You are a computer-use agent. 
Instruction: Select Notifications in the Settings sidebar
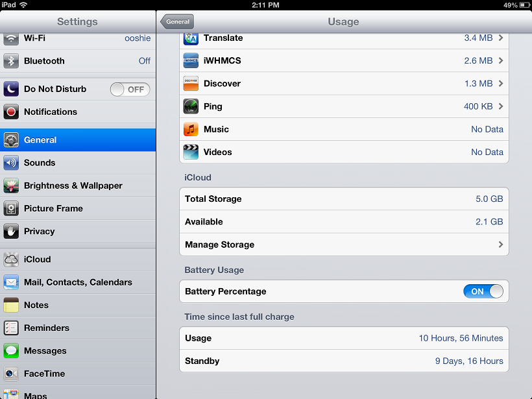[78, 112]
